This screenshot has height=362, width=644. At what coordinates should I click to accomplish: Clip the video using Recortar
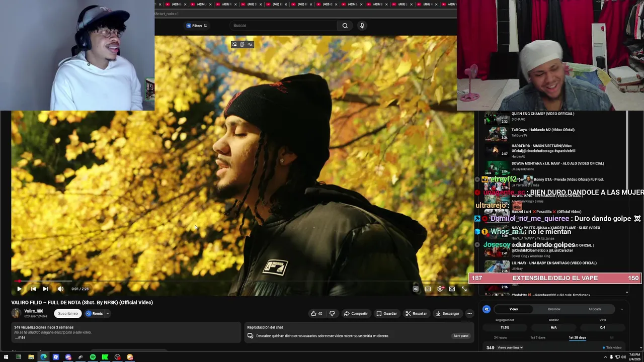click(416, 313)
